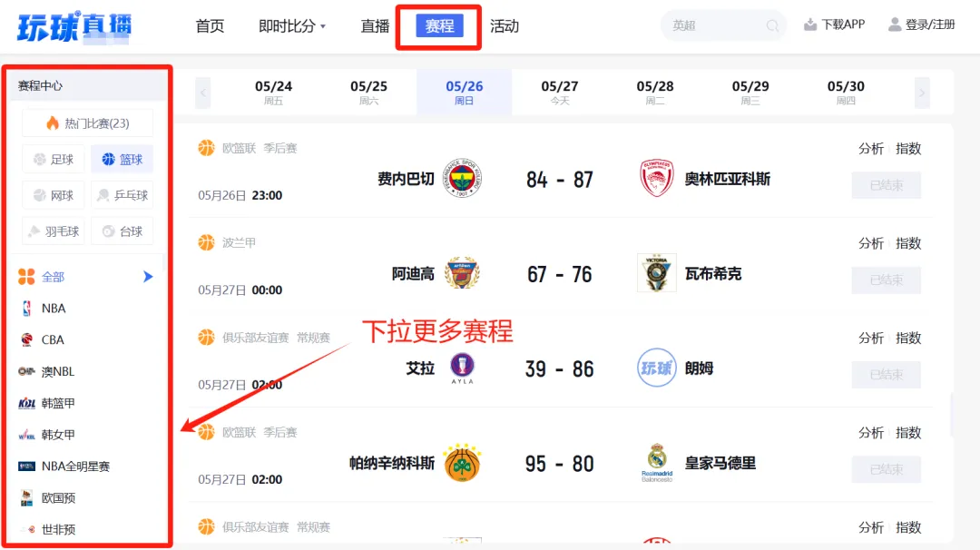Click 登录/注册 link
Viewport: 980px width, 550px height.
point(922,25)
